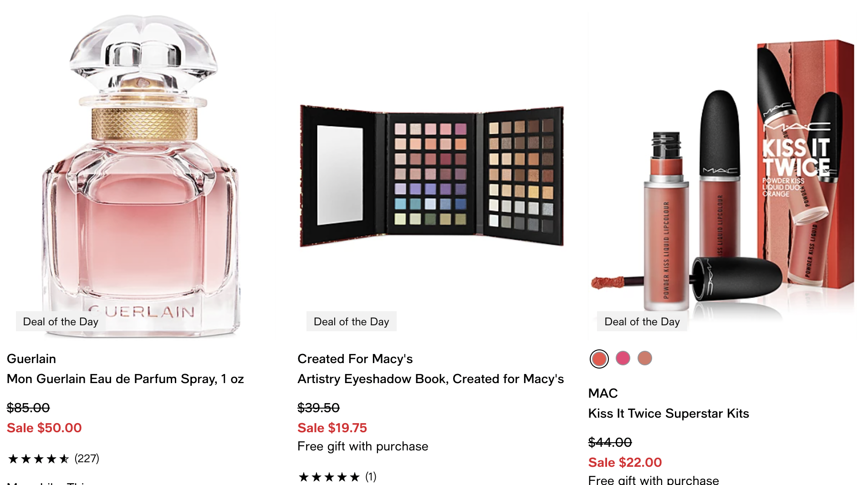Select the orange MAC kit color swatch

click(x=599, y=359)
